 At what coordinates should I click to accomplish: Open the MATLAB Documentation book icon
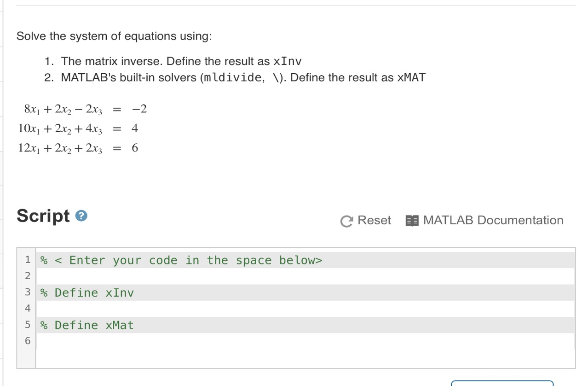point(411,220)
